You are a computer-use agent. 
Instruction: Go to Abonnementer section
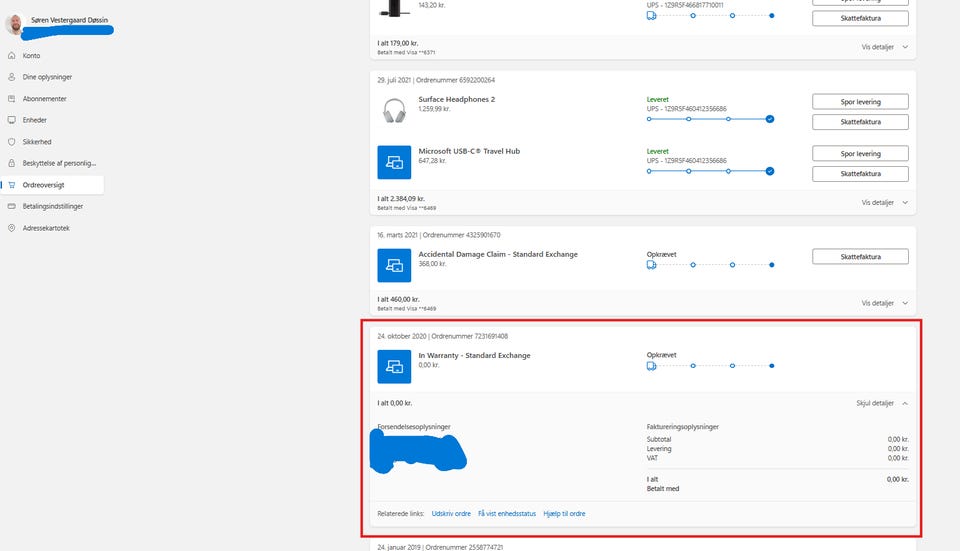tap(44, 99)
